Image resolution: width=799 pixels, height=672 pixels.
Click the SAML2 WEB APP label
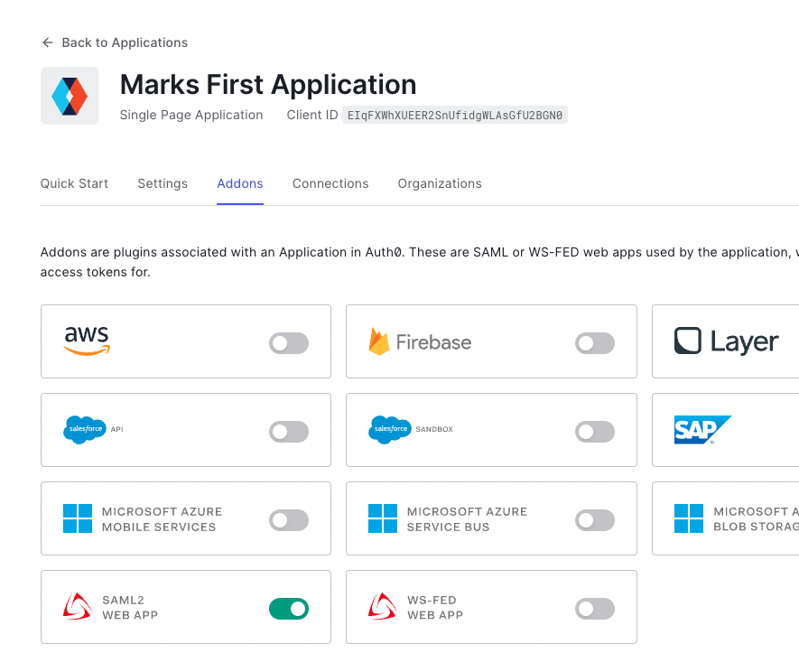coord(130,608)
